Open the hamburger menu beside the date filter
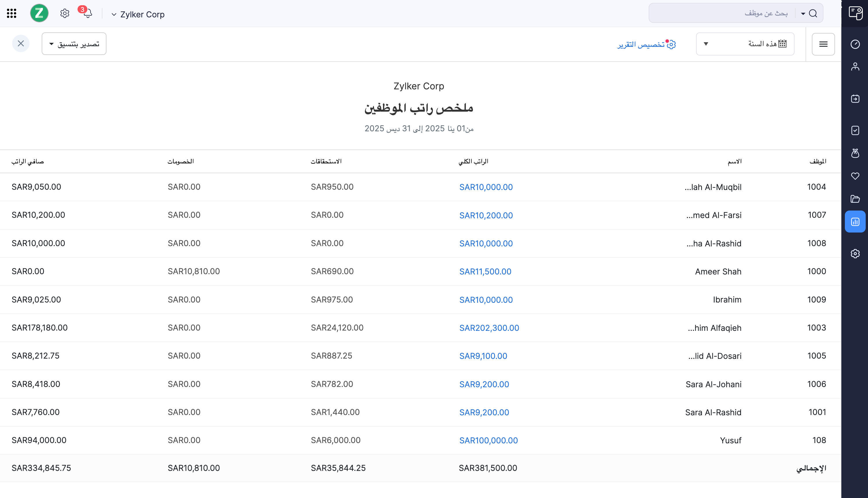The height and width of the screenshot is (498, 868). click(x=823, y=44)
